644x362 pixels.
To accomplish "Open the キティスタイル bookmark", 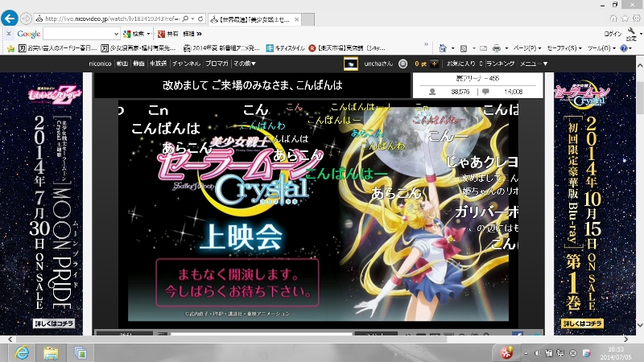I will click(286, 48).
